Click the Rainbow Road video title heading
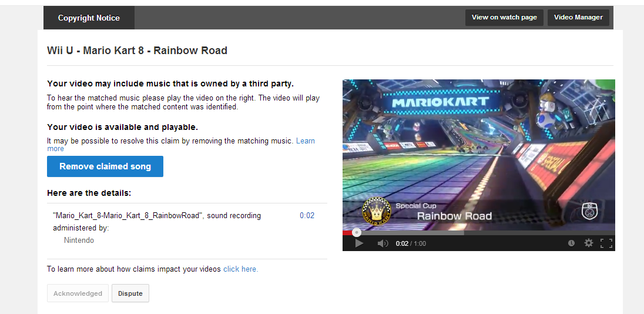644x314 pixels. point(137,51)
